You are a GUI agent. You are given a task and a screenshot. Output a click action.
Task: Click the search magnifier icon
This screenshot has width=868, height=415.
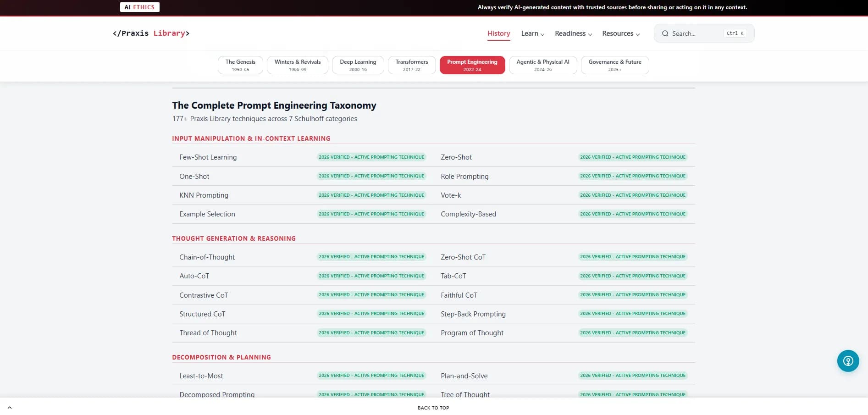point(665,33)
